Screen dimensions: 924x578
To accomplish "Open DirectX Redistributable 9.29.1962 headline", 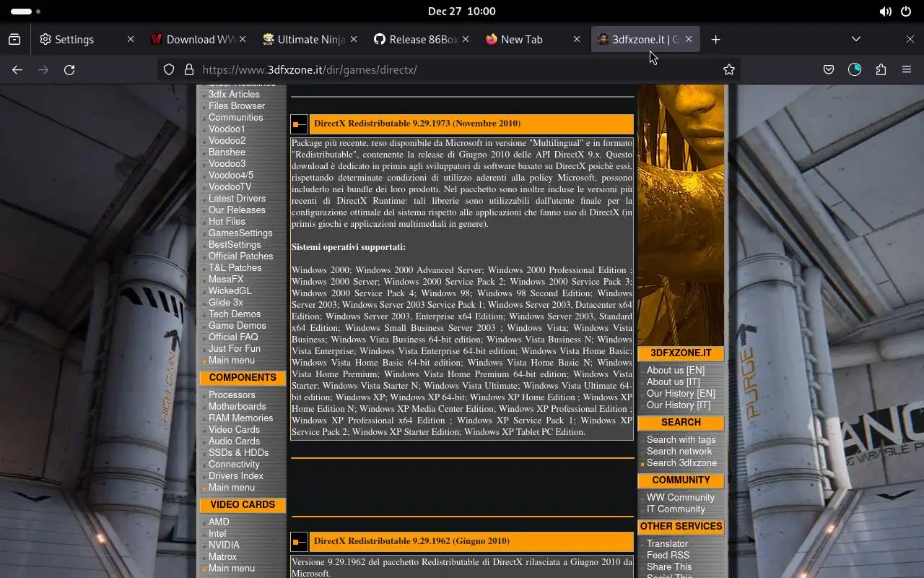I will pos(411,541).
